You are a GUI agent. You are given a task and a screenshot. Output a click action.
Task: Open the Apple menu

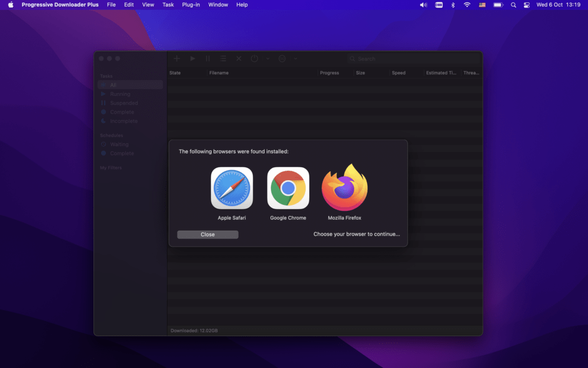(11, 5)
